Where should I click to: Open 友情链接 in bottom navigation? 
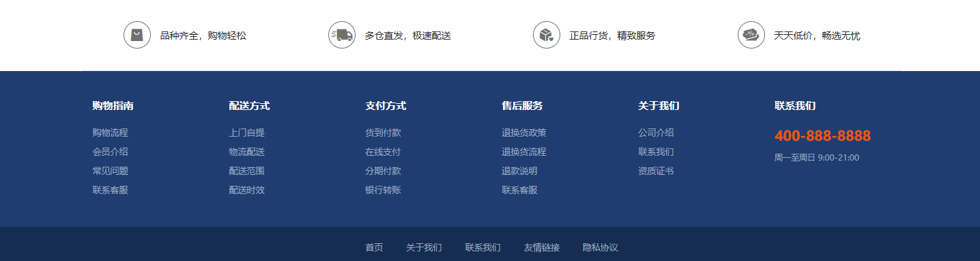coord(542,247)
